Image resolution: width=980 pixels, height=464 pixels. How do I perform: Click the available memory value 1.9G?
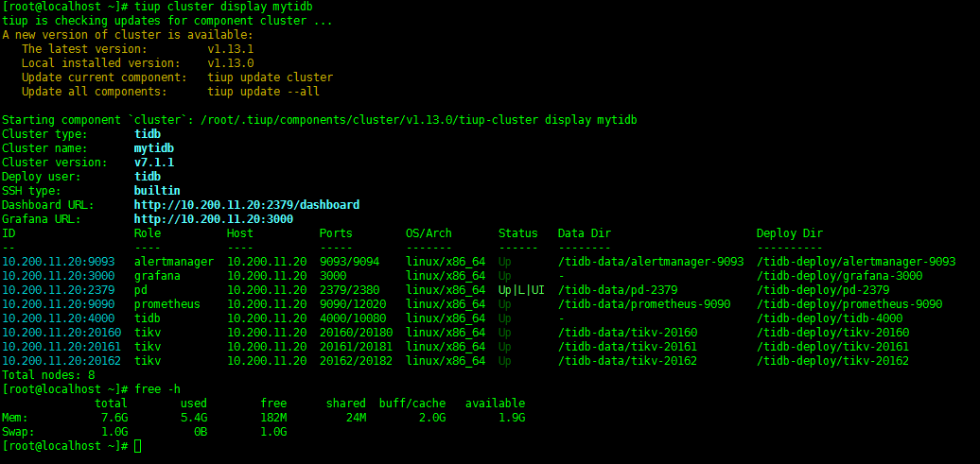click(x=512, y=418)
